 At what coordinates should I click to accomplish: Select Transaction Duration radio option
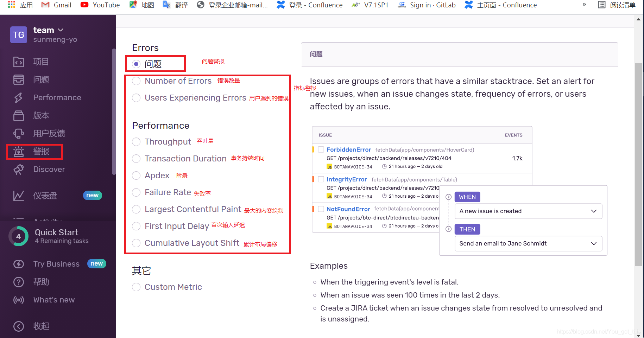point(136,159)
